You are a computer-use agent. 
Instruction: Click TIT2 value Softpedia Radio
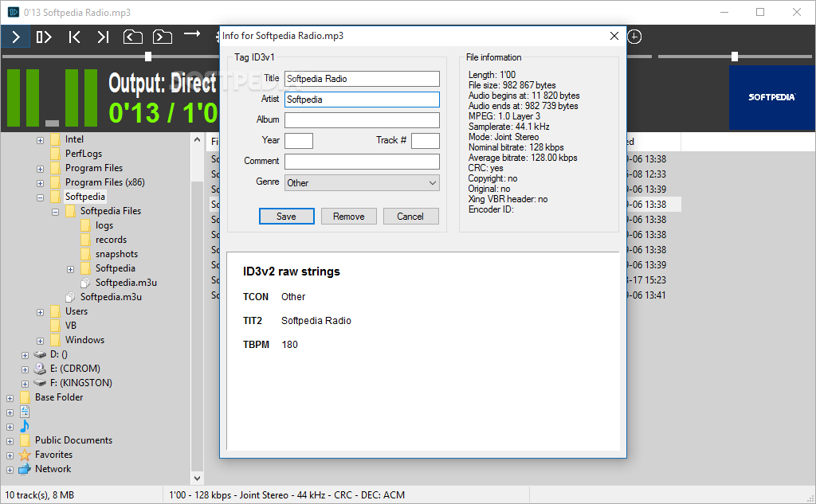click(x=316, y=320)
